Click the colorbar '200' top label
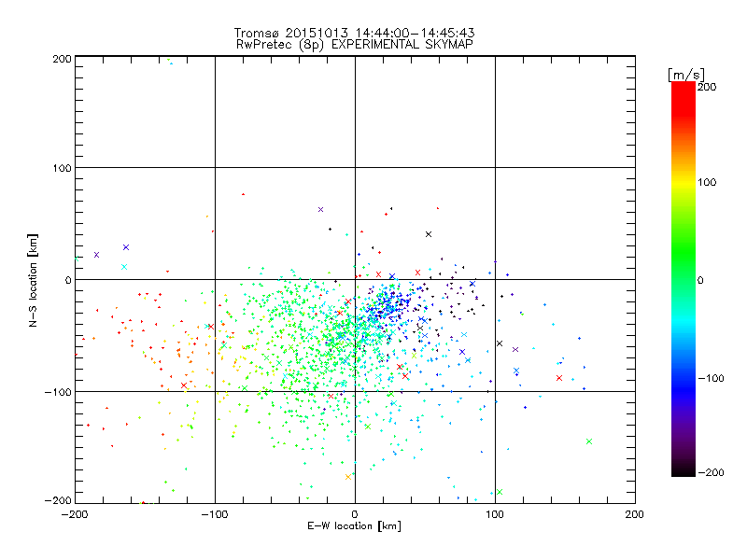The width and height of the screenshot is (747, 560). tap(707, 87)
